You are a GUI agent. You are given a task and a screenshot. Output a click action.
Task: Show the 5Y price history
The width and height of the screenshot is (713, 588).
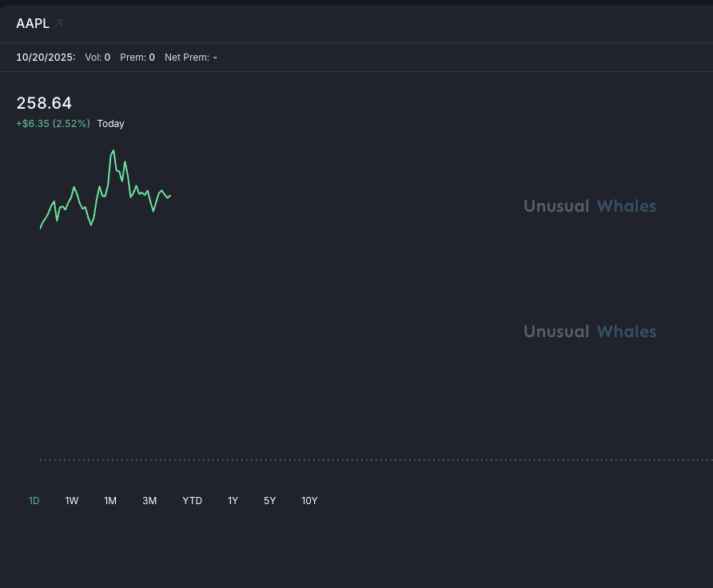(269, 501)
